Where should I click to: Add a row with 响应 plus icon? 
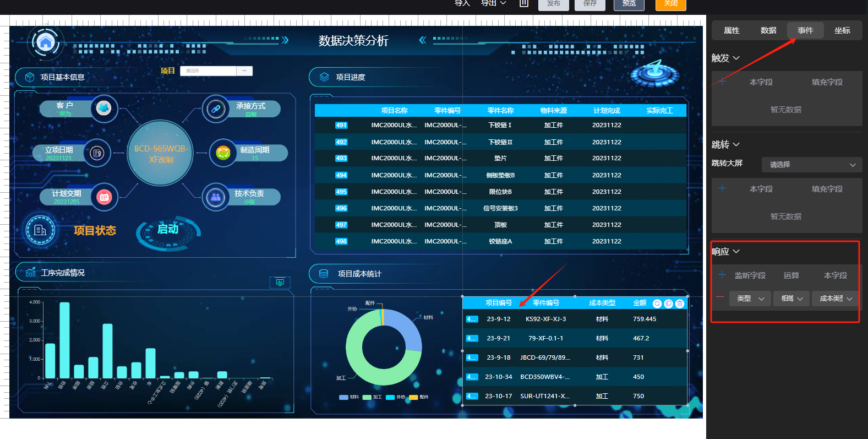click(722, 275)
